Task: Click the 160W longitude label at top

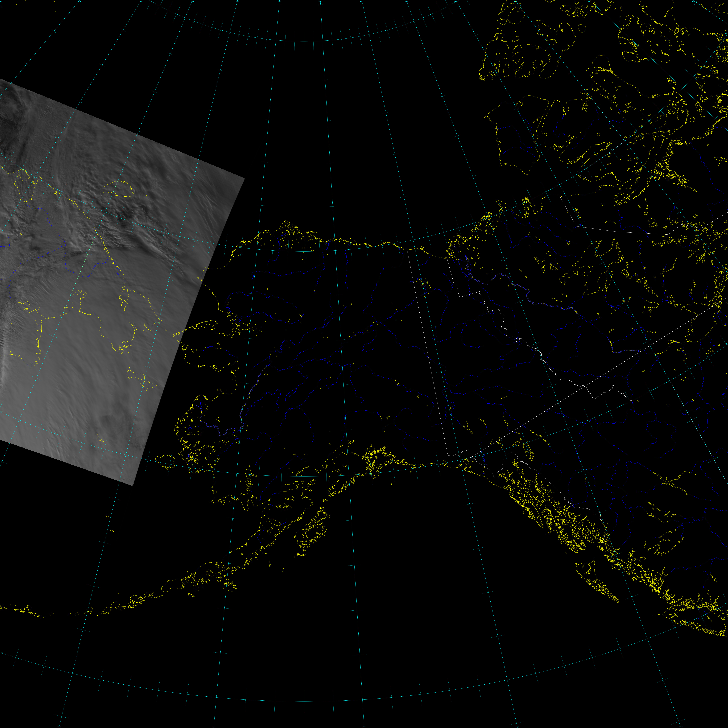Action: pos(280,1)
